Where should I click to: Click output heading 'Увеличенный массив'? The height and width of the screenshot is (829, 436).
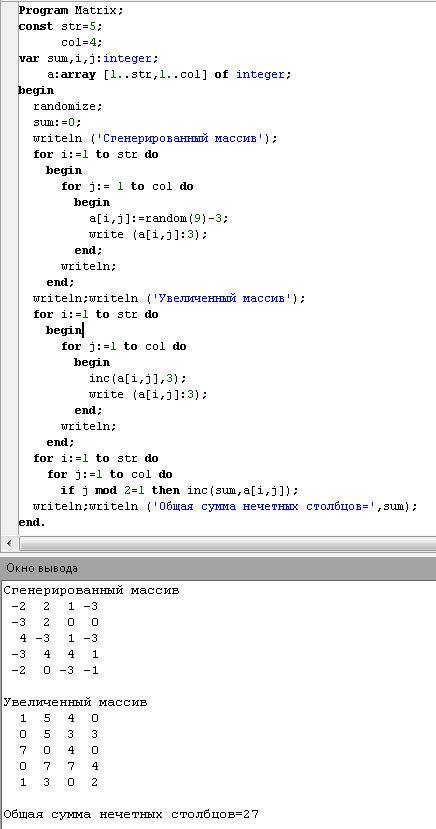point(75,703)
